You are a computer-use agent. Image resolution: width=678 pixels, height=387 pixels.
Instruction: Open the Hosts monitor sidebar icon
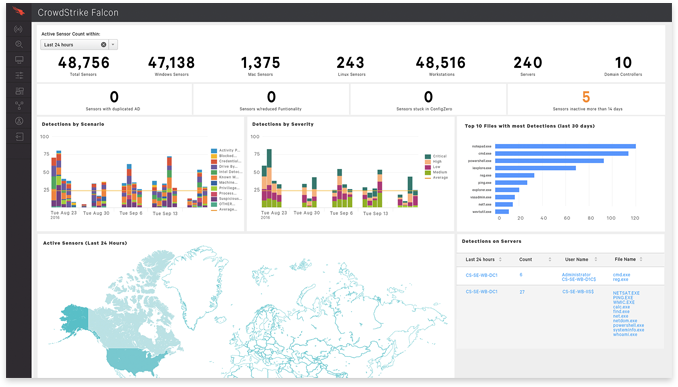pyautogui.click(x=19, y=60)
